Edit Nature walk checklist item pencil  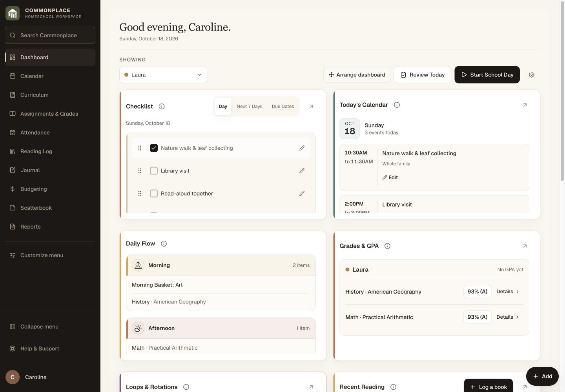point(302,148)
